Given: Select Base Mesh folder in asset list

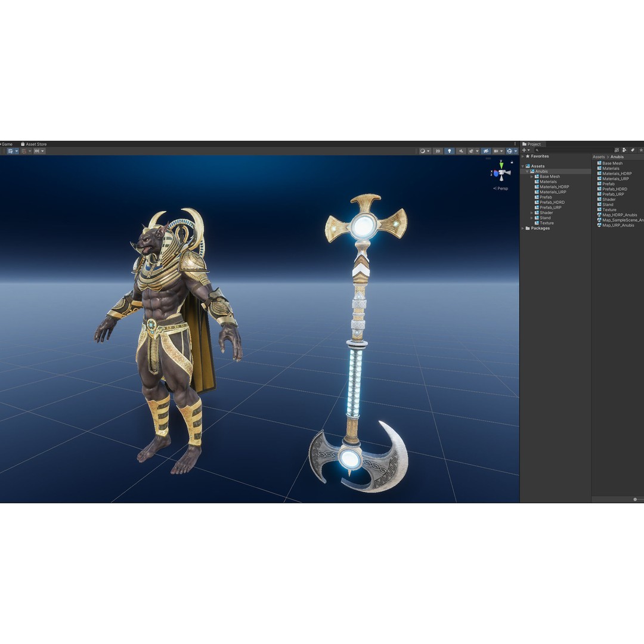Looking at the screenshot, I should [610, 163].
